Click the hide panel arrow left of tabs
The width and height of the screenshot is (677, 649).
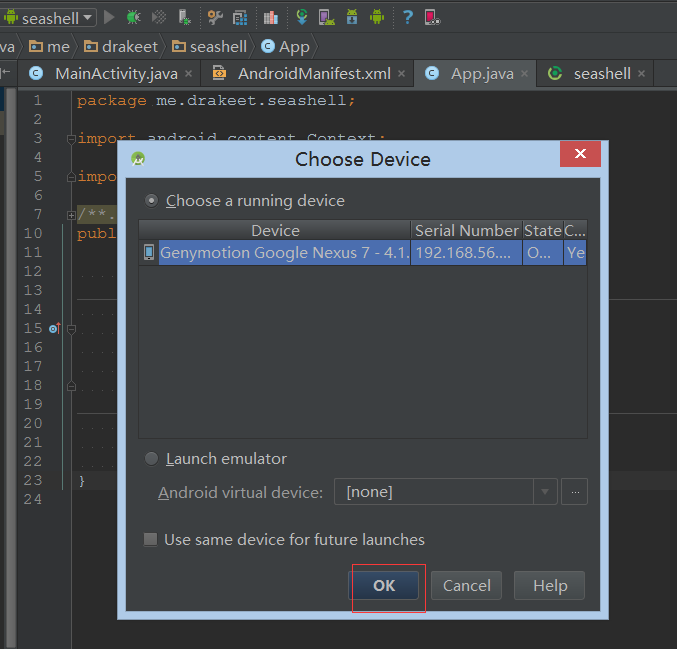[6, 73]
